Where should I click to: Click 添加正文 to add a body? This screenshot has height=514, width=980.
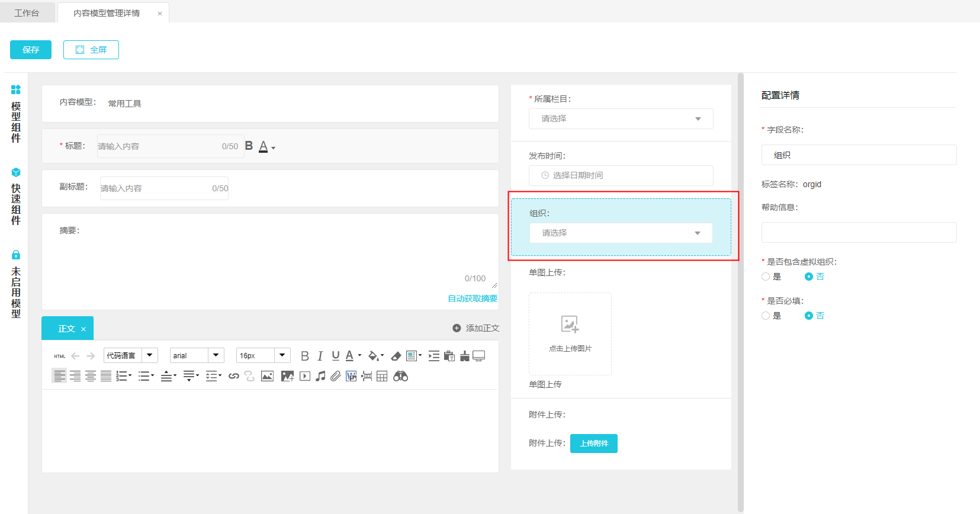[x=476, y=328]
